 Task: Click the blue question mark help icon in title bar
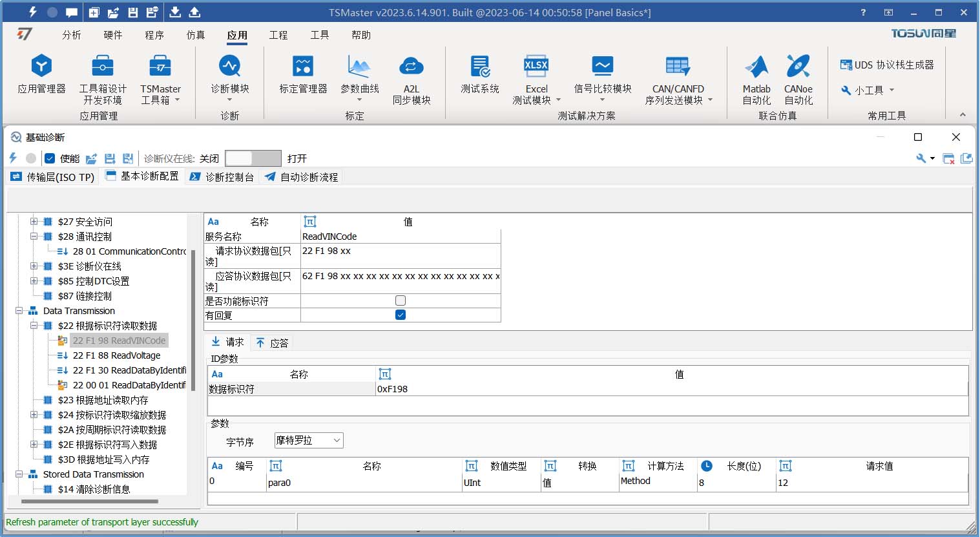click(864, 12)
